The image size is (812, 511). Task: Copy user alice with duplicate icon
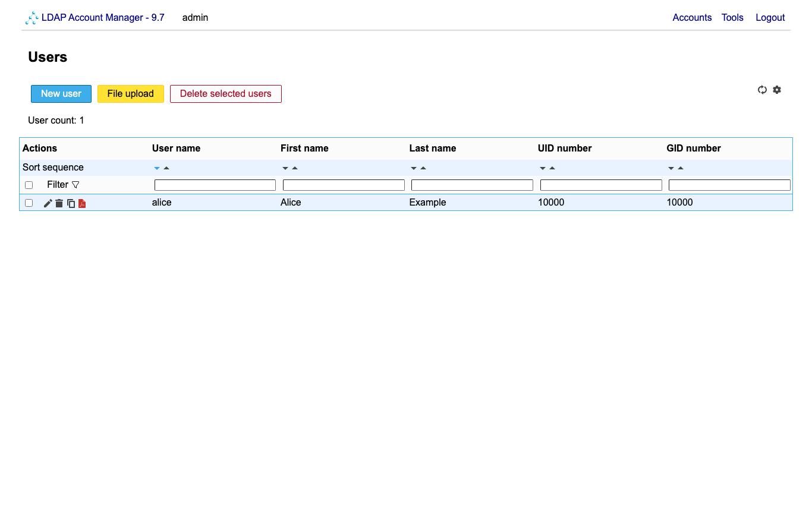(x=71, y=203)
